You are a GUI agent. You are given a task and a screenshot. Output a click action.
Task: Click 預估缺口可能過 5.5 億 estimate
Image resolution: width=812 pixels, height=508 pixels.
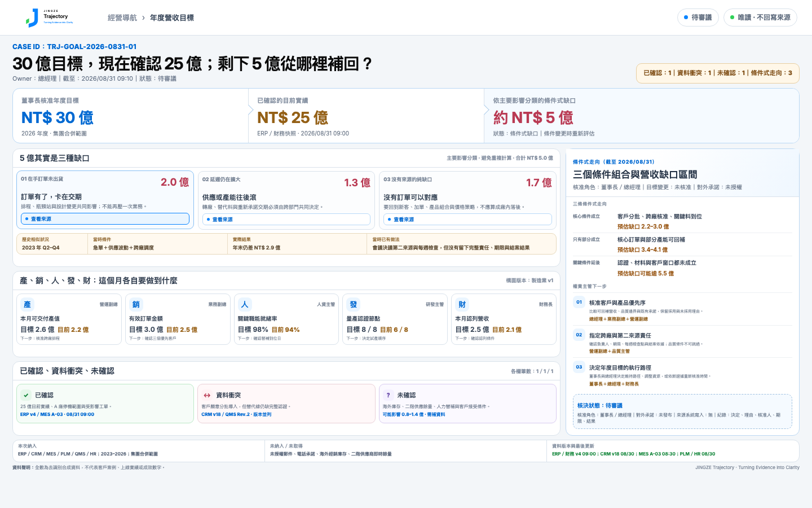coord(646,274)
